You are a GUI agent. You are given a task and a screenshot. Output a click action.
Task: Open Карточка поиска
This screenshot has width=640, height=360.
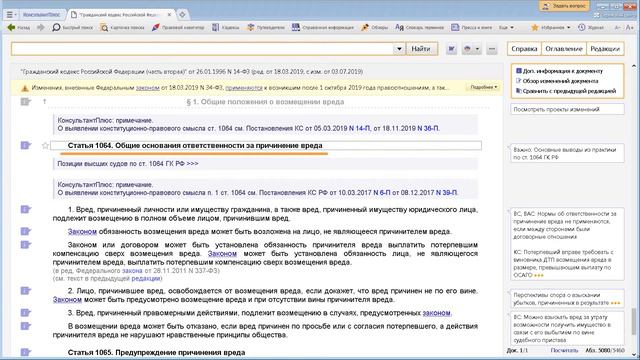[x=122, y=27]
